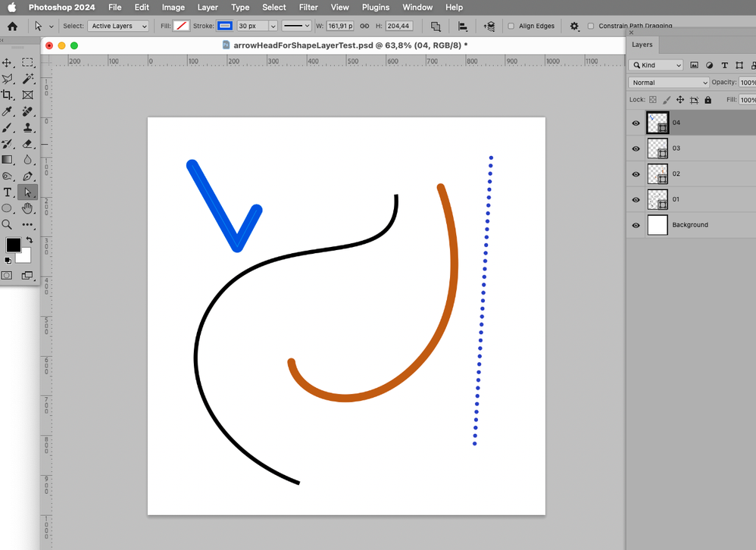
Task: Open the Filter menu
Action: point(308,7)
